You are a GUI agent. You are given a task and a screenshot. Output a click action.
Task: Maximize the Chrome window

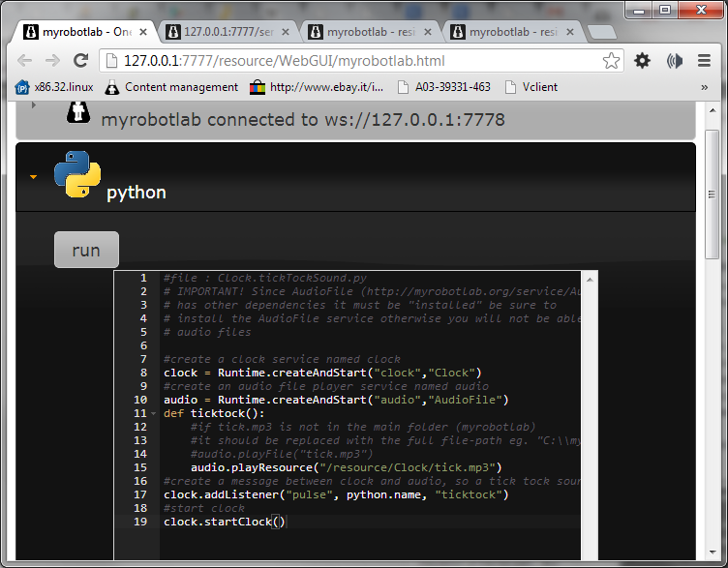pyautogui.click(x=665, y=10)
